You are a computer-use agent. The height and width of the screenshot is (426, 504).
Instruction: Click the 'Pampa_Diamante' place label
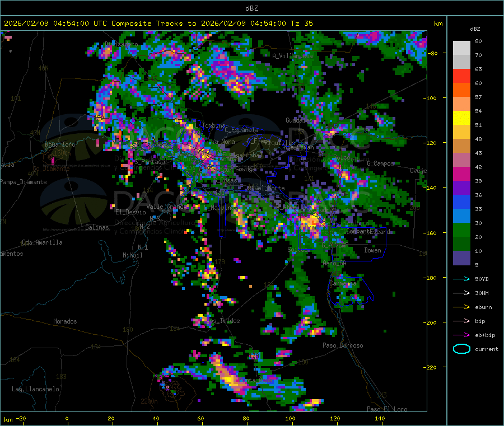click(x=24, y=182)
